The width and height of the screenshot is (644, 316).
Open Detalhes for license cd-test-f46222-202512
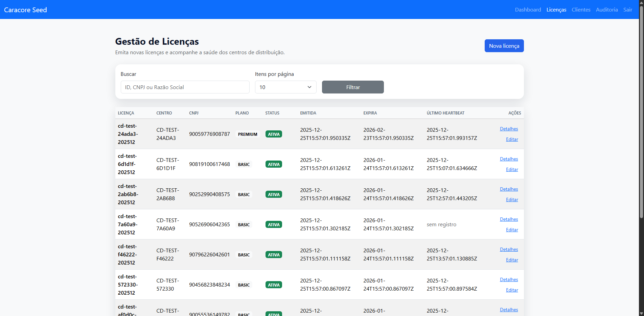tap(509, 249)
